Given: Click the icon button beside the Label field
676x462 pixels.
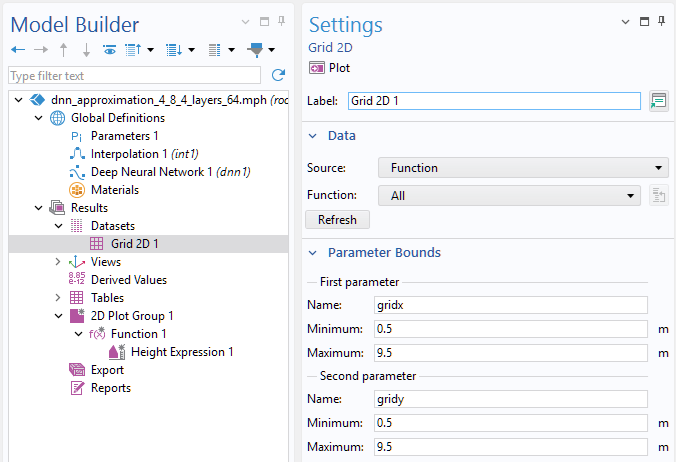Looking at the screenshot, I should tap(658, 101).
